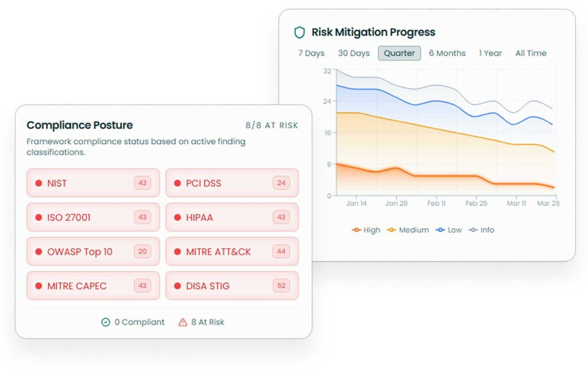Open the ISO 27001 framework card

(93, 217)
